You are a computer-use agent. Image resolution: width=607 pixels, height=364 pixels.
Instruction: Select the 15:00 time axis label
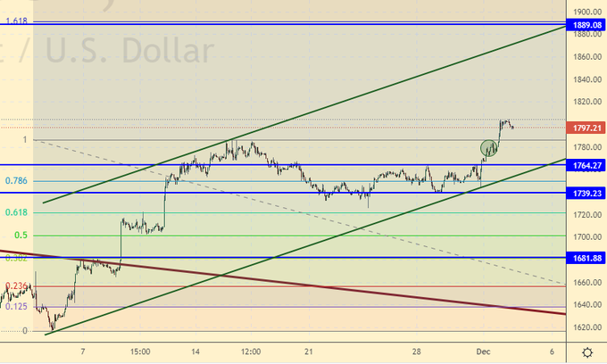click(140, 351)
